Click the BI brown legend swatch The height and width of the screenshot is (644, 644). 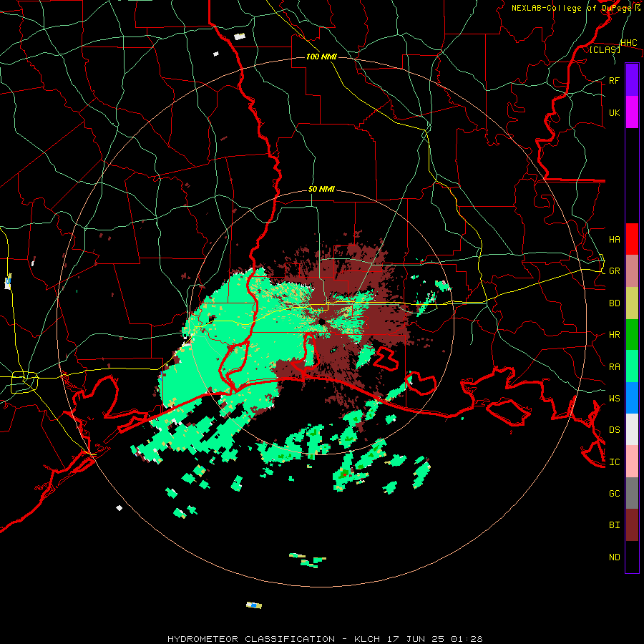(x=632, y=525)
